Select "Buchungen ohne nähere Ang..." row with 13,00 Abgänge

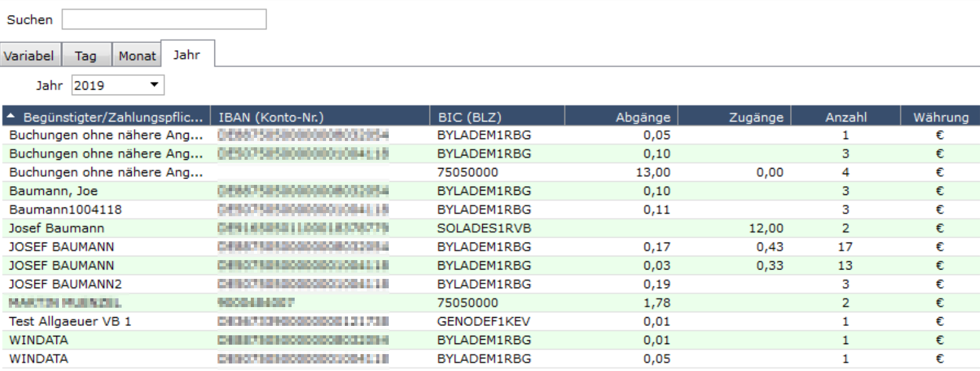point(490,172)
